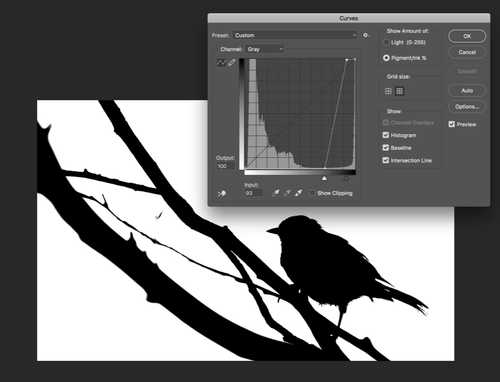Choose the detailed grid size icon

click(x=399, y=91)
